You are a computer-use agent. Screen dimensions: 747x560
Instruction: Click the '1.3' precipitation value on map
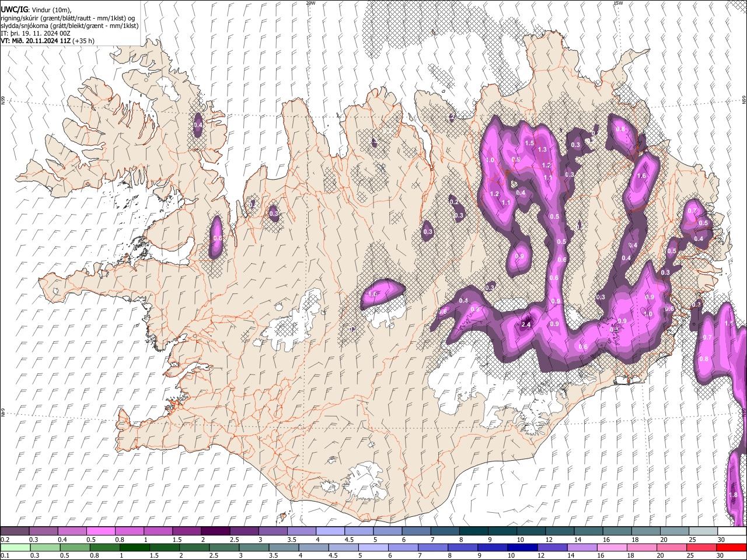[x=542, y=150]
